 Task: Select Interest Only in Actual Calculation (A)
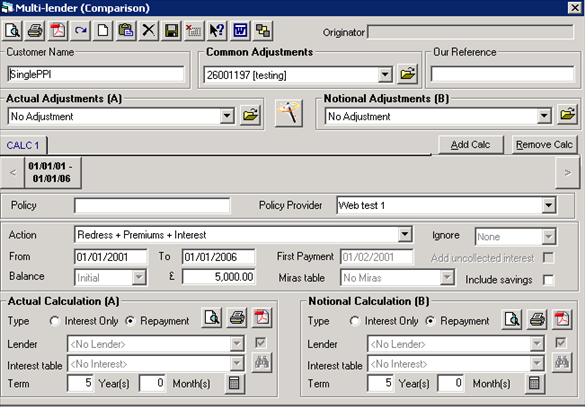click(x=55, y=321)
